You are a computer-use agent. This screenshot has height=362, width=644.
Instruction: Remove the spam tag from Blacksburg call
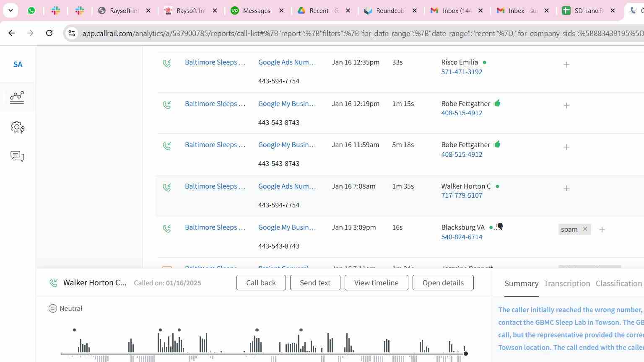coord(585,229)
